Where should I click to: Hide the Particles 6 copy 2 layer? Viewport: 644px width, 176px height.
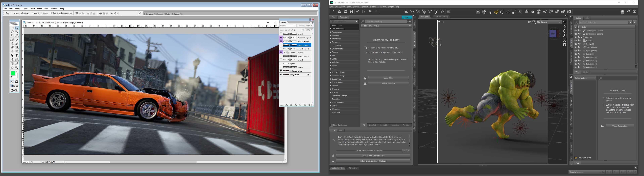click(x=281, y=37)
